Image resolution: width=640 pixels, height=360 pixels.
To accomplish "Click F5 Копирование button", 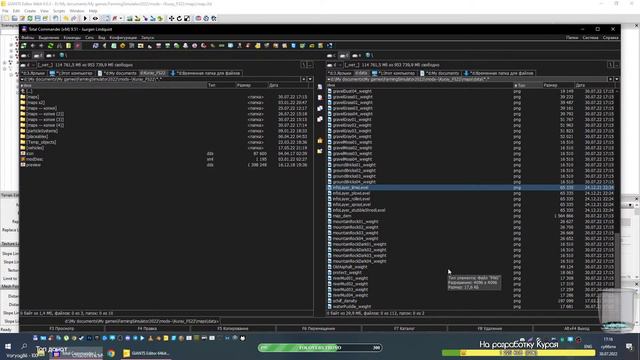I will point(233,328).
